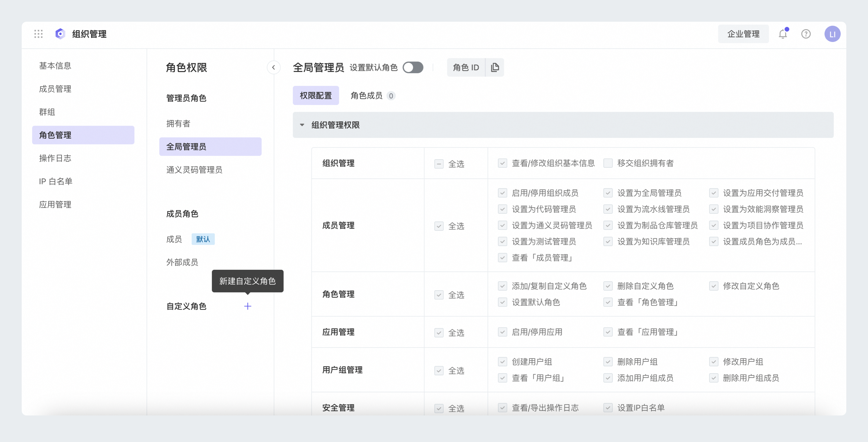Toggle 设置为效能洞察管理员 checkbox

714,209
